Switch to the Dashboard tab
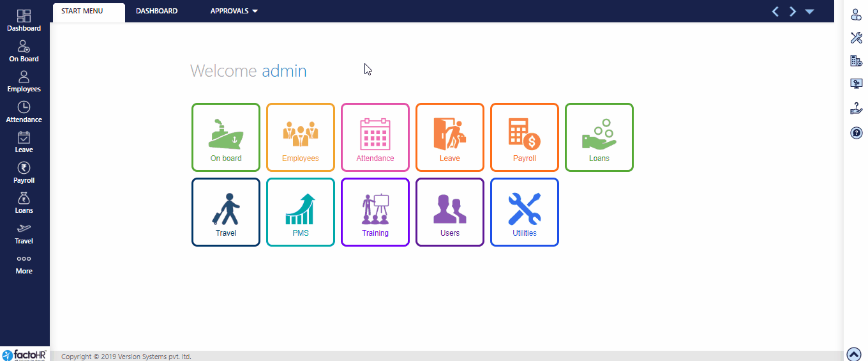Screen dimensions: 868x361 click(156, 11)
